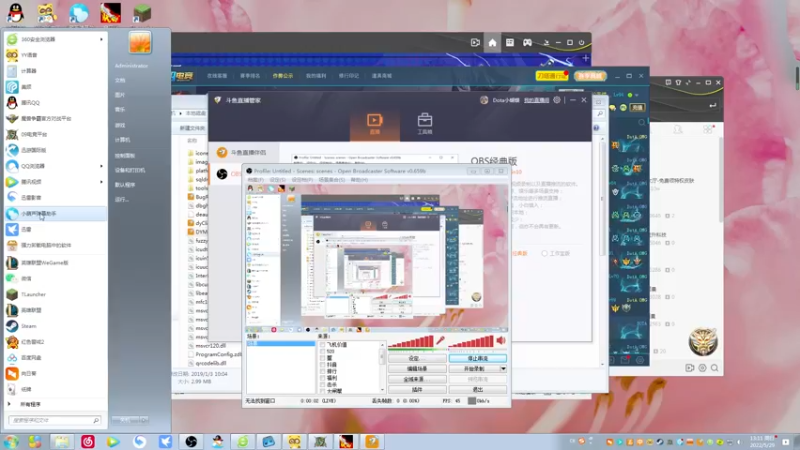
Task: Click the home icon in the top dark window
Action: tap(492, 42)
